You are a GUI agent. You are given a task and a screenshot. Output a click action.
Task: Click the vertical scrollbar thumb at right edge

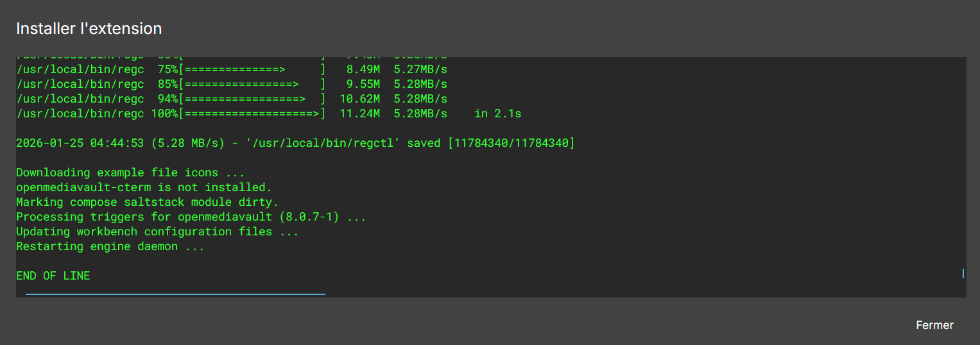(963, 273)
